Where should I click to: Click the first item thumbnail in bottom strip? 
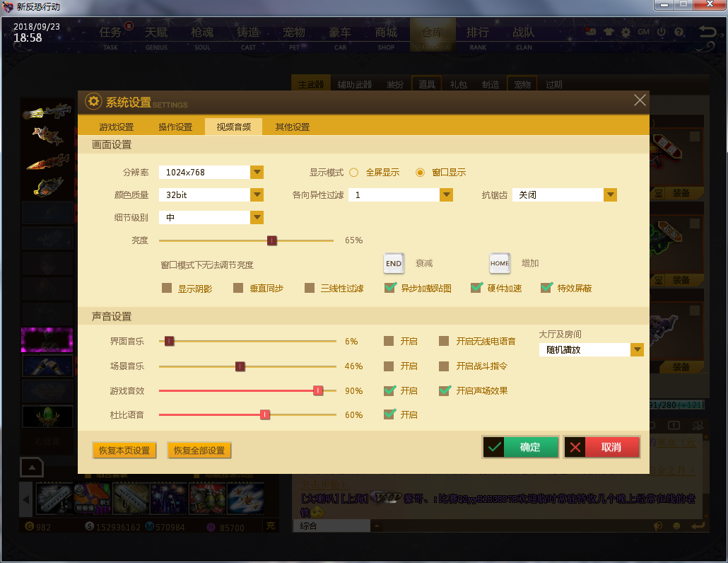(x=54, y=498)
